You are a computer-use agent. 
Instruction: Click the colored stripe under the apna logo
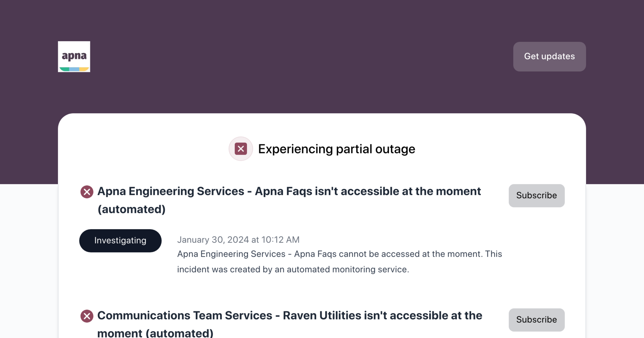[74, 69]
